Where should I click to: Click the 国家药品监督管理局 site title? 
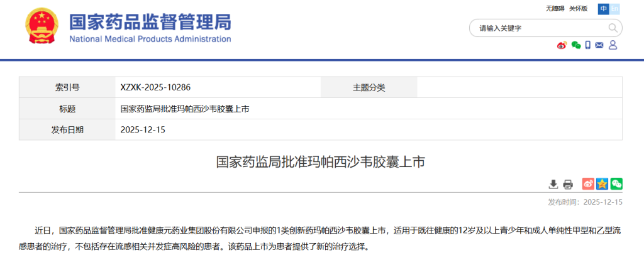click(x=150, y=23)
